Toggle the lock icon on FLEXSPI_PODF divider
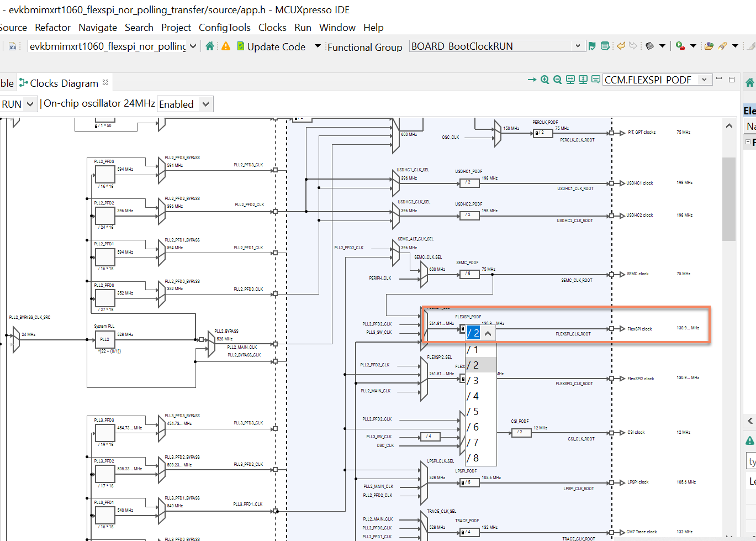 (463, 328)
